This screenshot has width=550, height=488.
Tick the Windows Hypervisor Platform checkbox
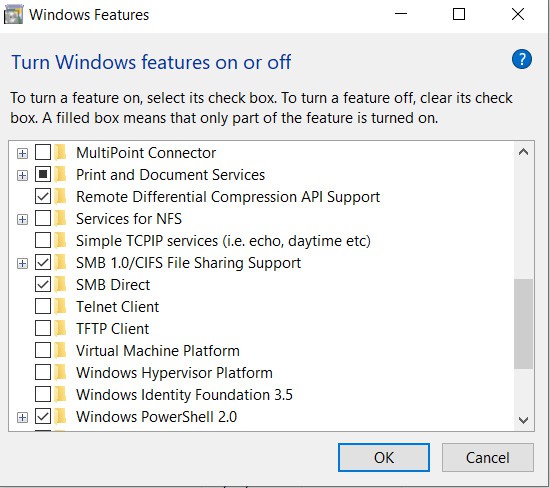coord(43,372)
